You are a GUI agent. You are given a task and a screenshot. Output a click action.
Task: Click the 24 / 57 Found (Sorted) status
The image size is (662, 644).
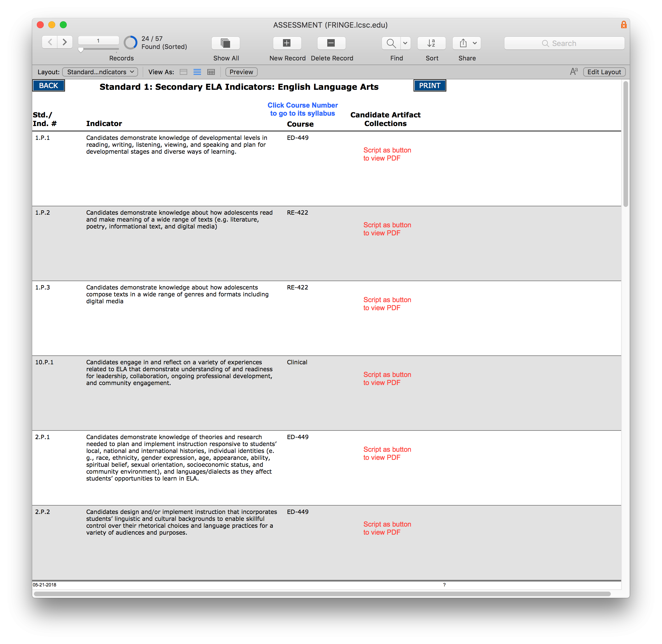[x=164, y=43]
